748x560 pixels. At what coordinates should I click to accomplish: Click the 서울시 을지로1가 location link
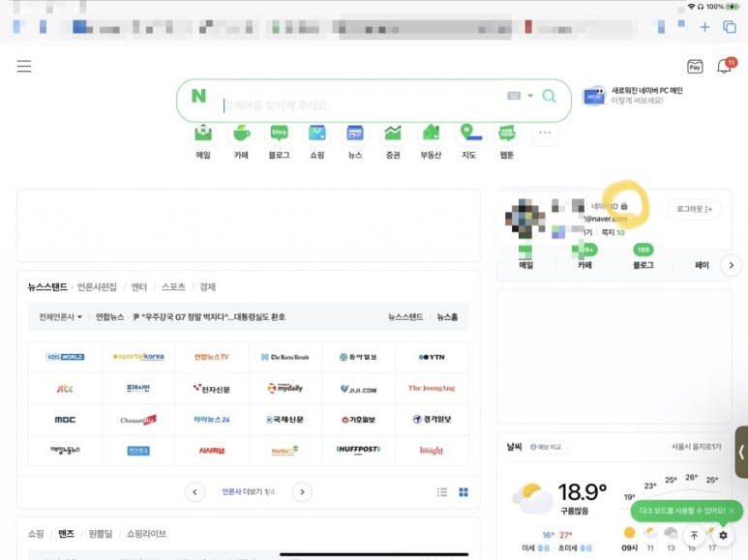(x=696, y=447)
